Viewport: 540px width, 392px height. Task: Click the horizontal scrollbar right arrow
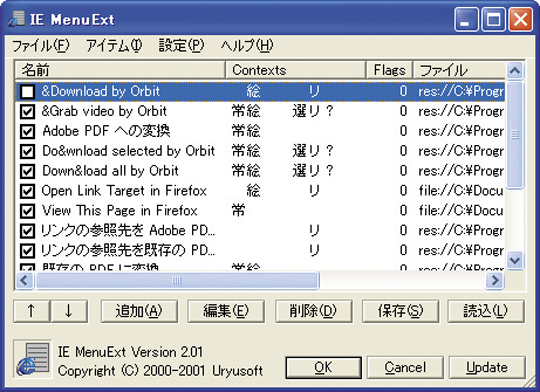click(495, 280)
